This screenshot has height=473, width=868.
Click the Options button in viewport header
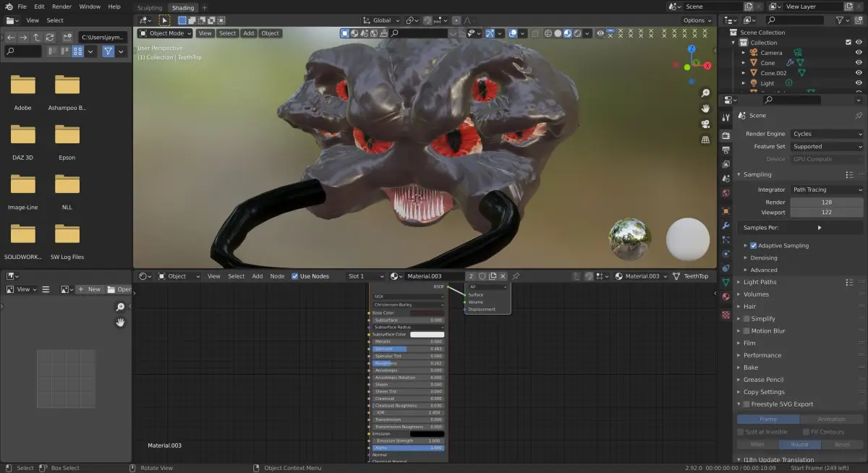tap(697, 20)
